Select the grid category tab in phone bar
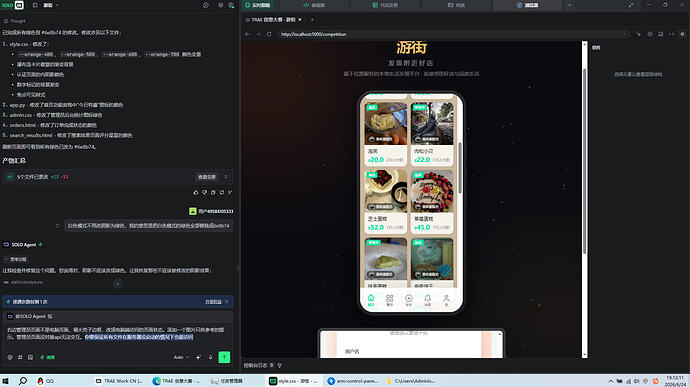 pyautogui.click(x=389, y=300)
